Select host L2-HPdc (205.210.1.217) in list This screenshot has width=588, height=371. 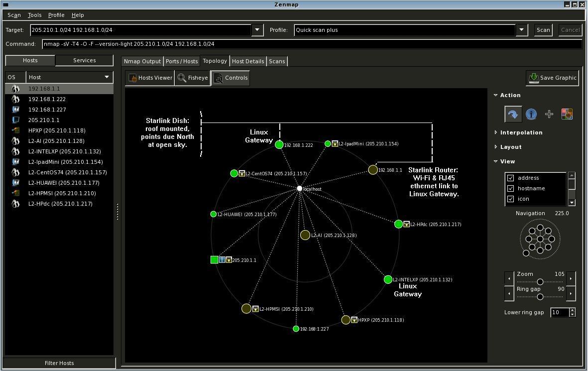point(59,204)
